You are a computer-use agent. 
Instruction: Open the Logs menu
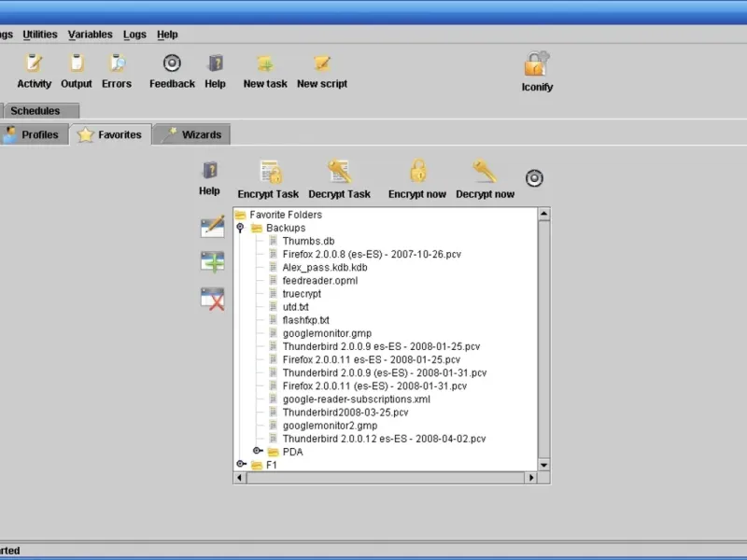tap(134, 35)
